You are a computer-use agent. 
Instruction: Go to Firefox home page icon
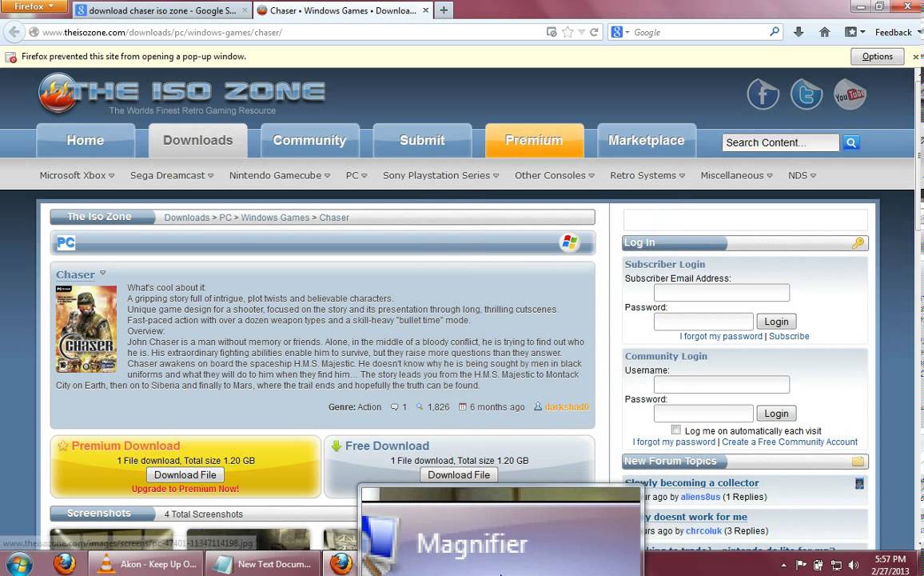click(824, 32)
